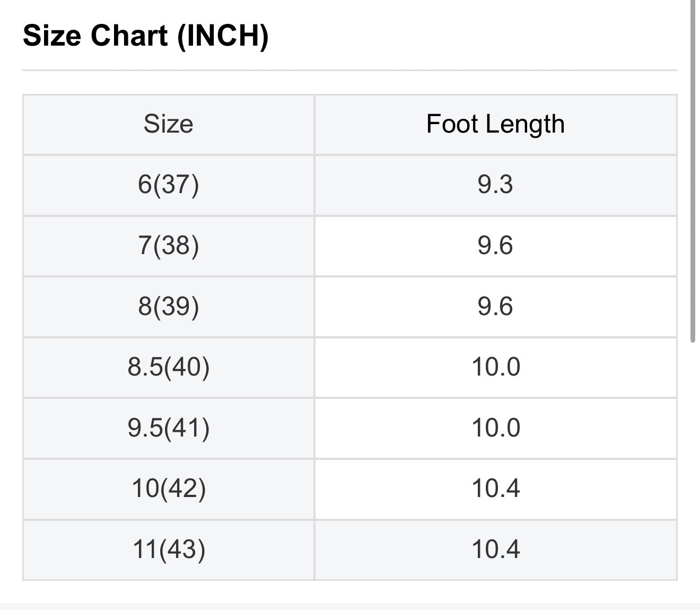Click foot length 10.0 for size 9.5(41)
This screenshot has height=610, width=700.
point(495,428)
